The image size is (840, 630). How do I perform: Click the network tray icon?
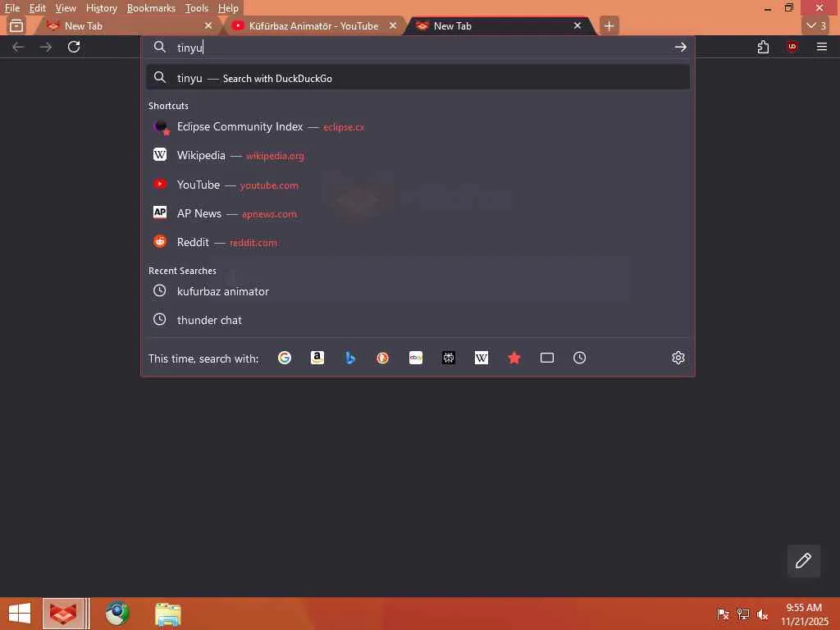[743, 614]
